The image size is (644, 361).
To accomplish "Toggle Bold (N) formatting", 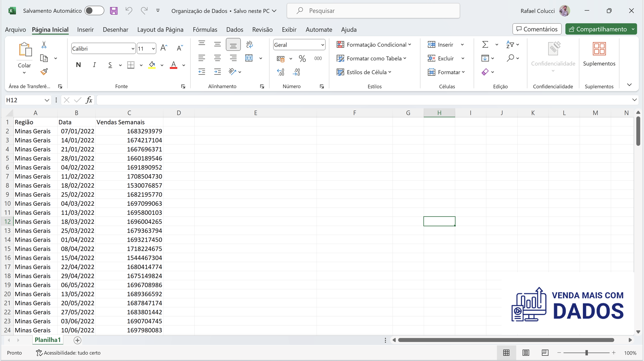I will pyautogui.click(x=78, y=65).
